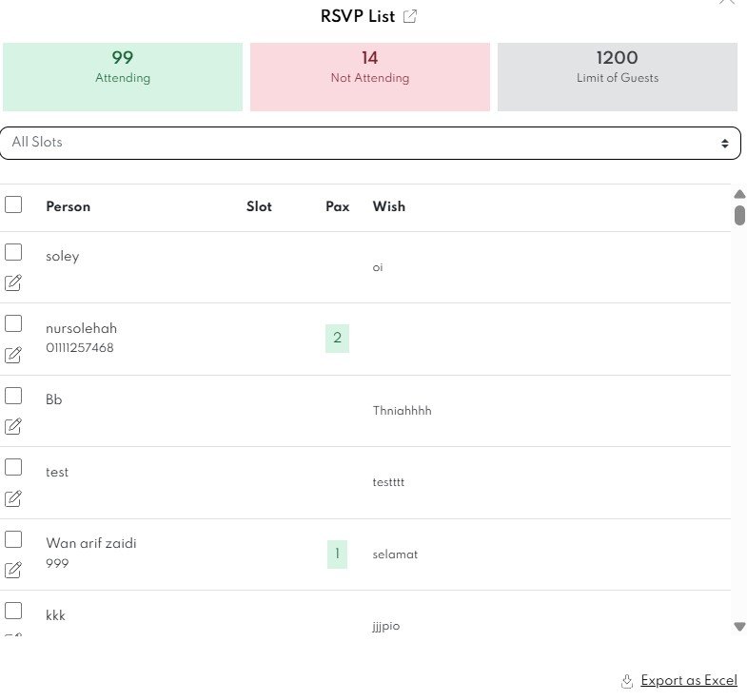The height and width of the screenshot is (700, 747).
Task: Tick the checkbox for kkk
Action: pos(13,611)
